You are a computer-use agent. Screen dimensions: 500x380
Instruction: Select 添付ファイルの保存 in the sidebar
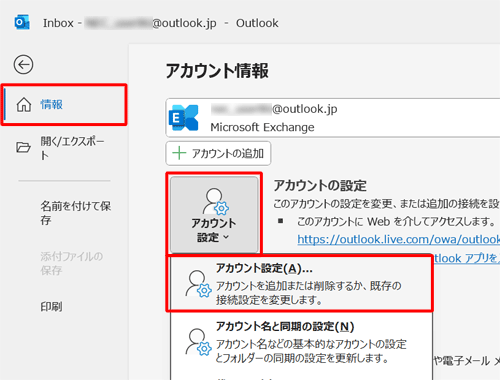click(72, 263)
